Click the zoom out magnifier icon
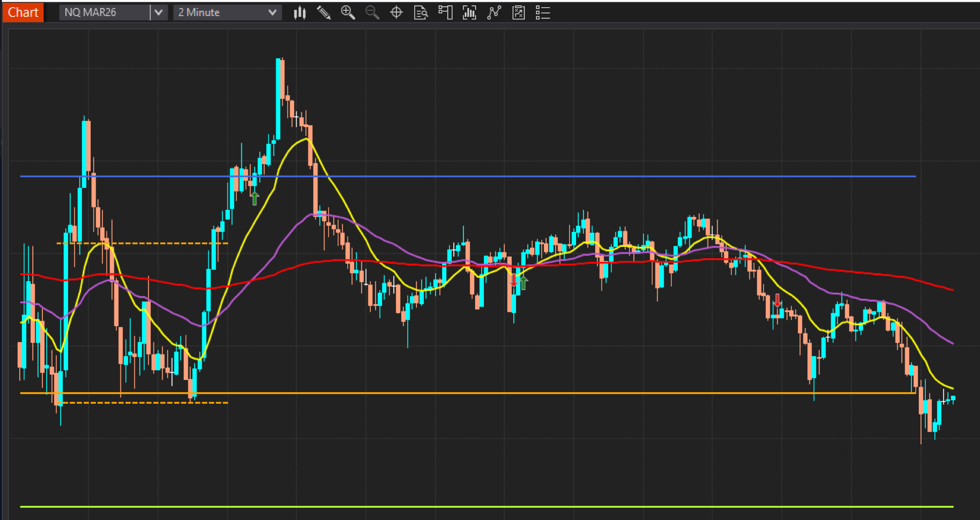Screen dimensions: 980x520 tap(372, 13)
